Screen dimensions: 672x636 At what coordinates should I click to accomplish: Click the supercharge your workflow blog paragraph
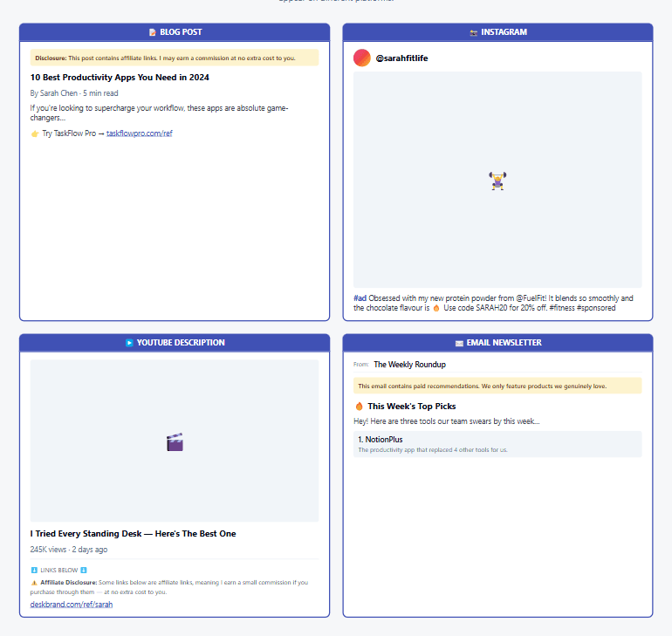point(159,113)
